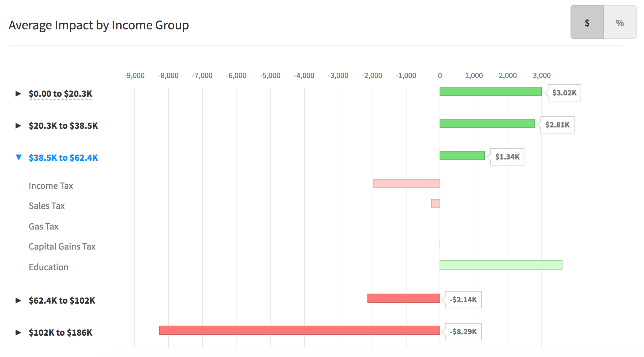The height and width of the screenshot is (357, 644).
Task: Select the Capital Gains Tax label
Action: 62,247
